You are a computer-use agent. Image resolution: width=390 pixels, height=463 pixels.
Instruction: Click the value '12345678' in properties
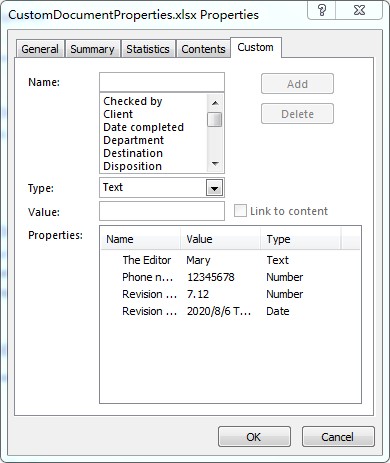point(211,277)
